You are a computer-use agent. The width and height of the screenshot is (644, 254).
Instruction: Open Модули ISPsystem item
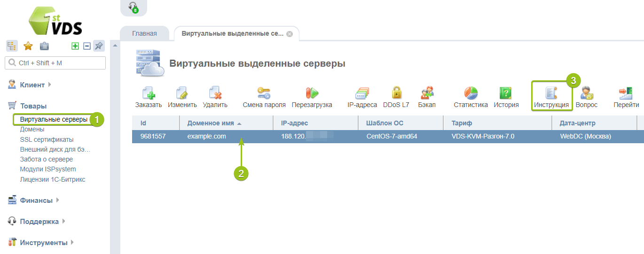[47, 169]
